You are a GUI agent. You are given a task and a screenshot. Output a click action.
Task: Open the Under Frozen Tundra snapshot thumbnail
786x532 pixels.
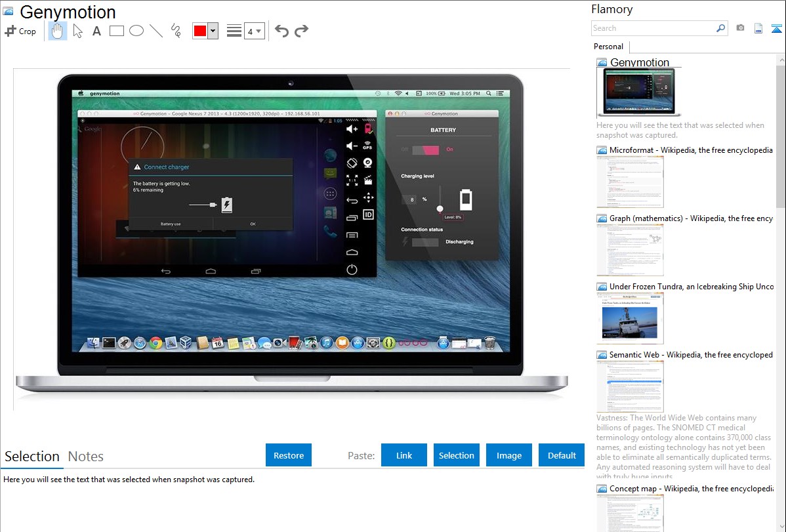(x=631, y=318)
